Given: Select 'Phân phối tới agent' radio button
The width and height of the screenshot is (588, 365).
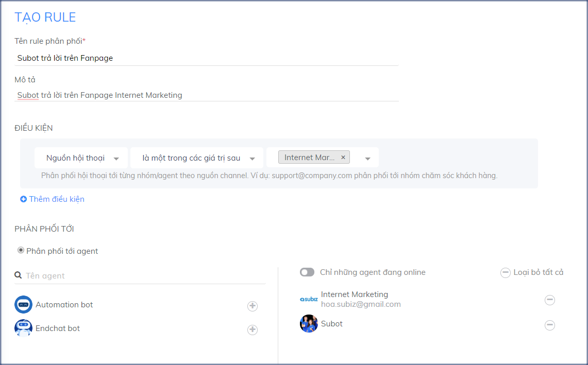Looking at the screenshot, I should pos(21,251).
